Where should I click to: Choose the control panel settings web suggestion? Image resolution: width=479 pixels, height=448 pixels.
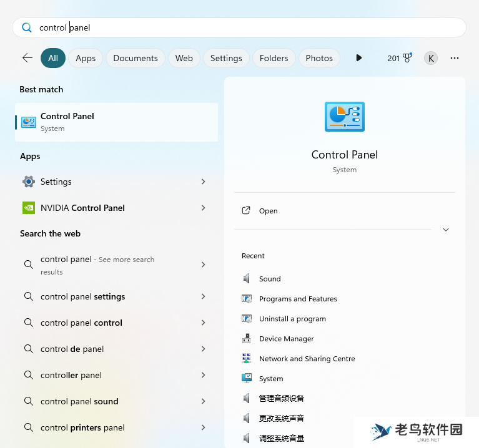pos(82,297)
